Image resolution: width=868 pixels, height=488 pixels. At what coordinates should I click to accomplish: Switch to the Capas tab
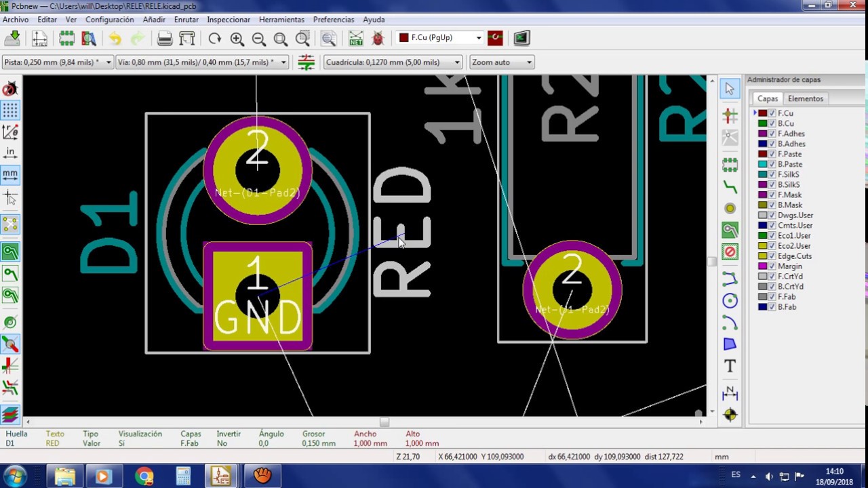[768, 99]
